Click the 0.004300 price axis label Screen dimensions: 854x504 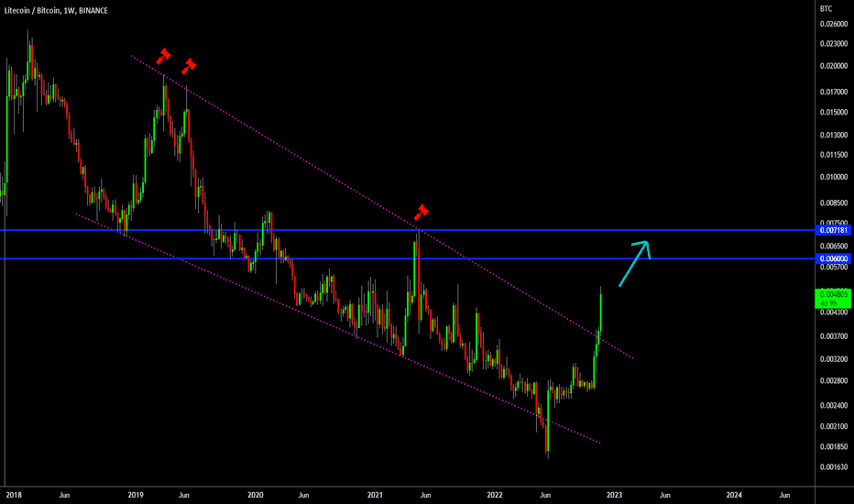[x=834, y=312]
